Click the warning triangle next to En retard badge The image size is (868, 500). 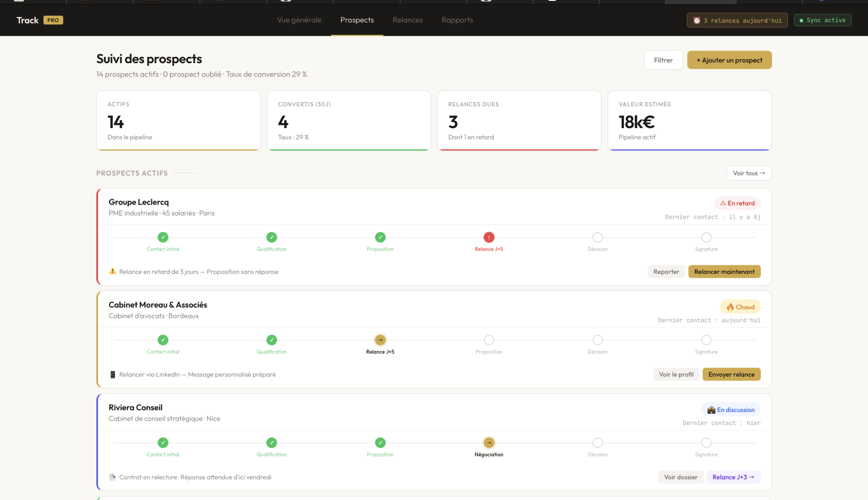[723, 203]
